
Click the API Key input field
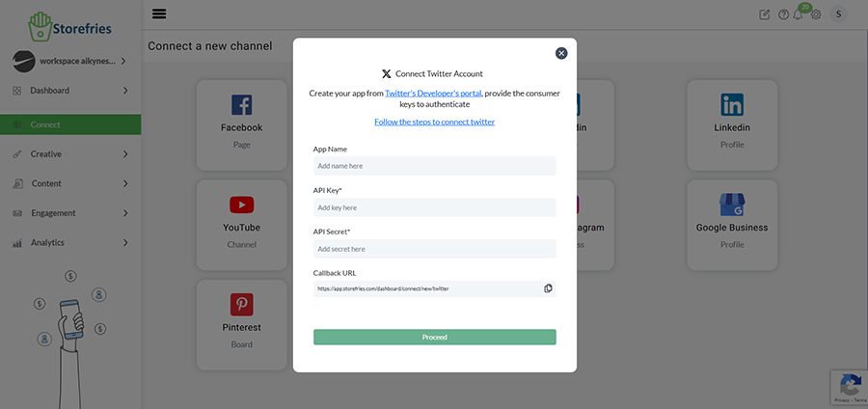point(434,207)
